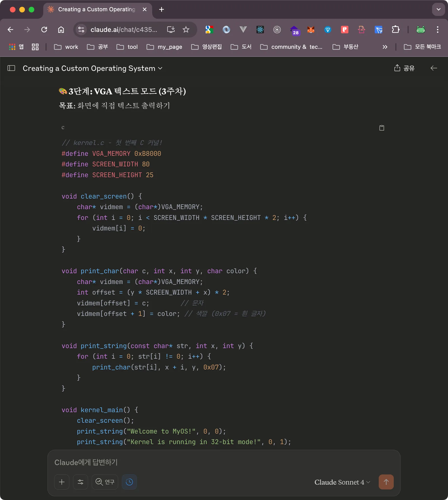This screenshot has height=500, width=448.
Task: Toggle extended thinking clock button
Action: (129, 482)
